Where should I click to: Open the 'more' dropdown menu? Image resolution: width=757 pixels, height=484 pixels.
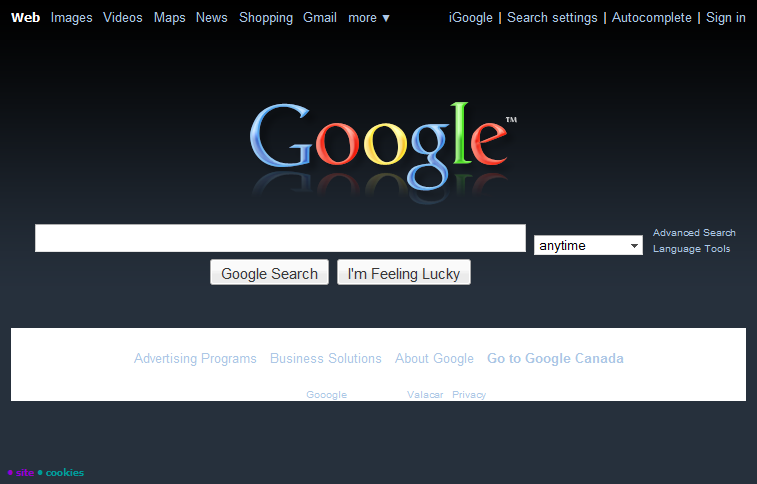tap(369, 18)
